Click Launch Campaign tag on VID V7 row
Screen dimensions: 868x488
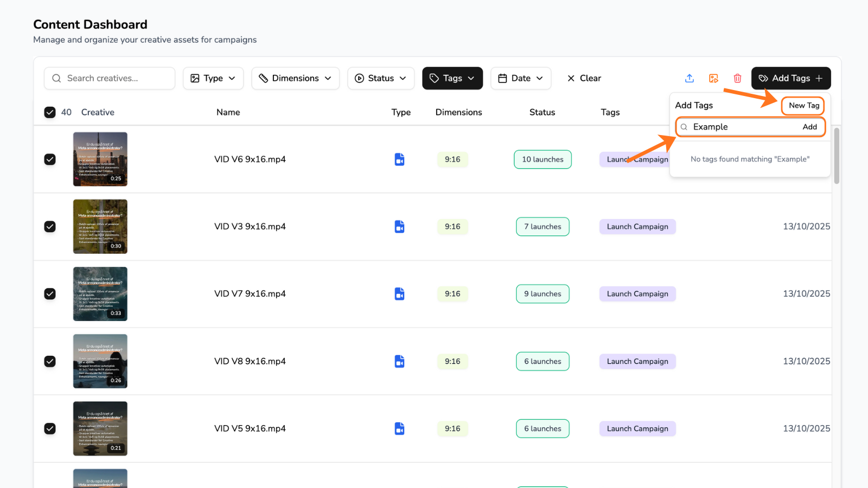[x=637, y=294]
